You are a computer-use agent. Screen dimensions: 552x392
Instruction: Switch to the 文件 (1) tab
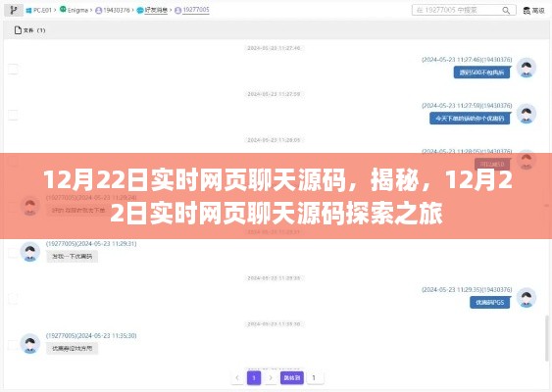point(30,30)
